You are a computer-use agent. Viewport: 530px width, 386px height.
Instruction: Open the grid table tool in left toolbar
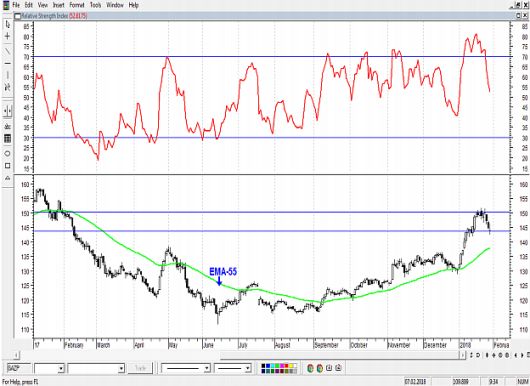point(7,138)
